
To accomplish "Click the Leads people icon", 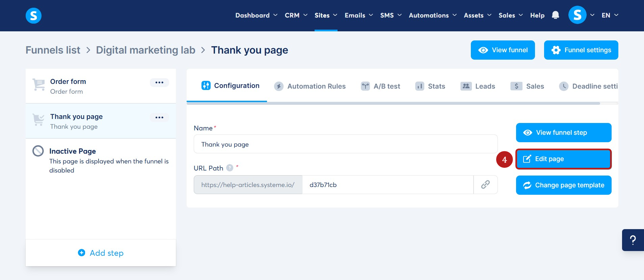I will tap(466, 86).
